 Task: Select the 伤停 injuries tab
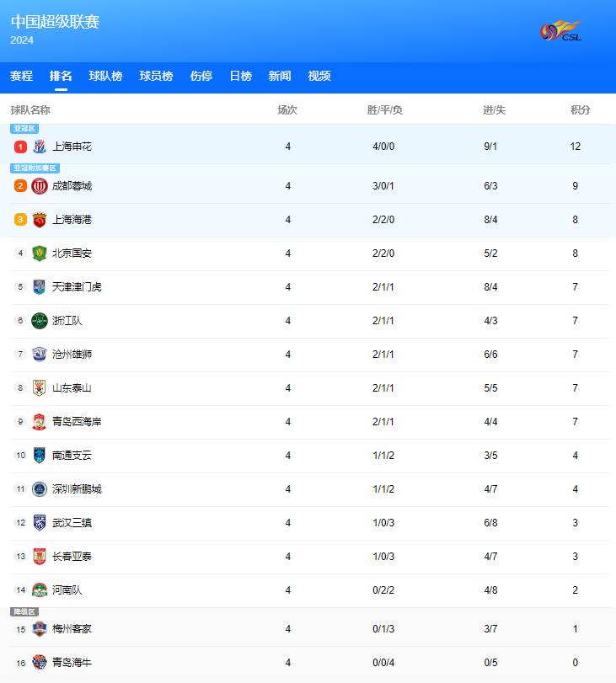201,76
